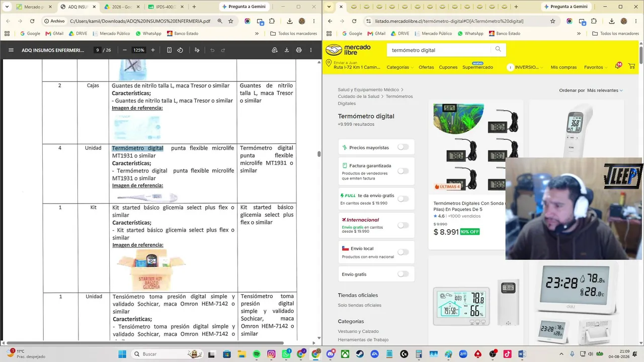Viewport: 644px width, 362px height.
Task: Print the ADQ INSUMOS PDF document
Action: coord(299,50)
